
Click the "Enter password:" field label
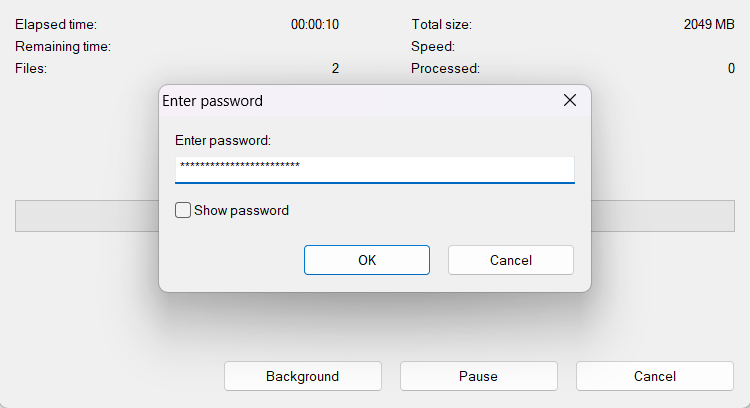[x=223, y=141]
